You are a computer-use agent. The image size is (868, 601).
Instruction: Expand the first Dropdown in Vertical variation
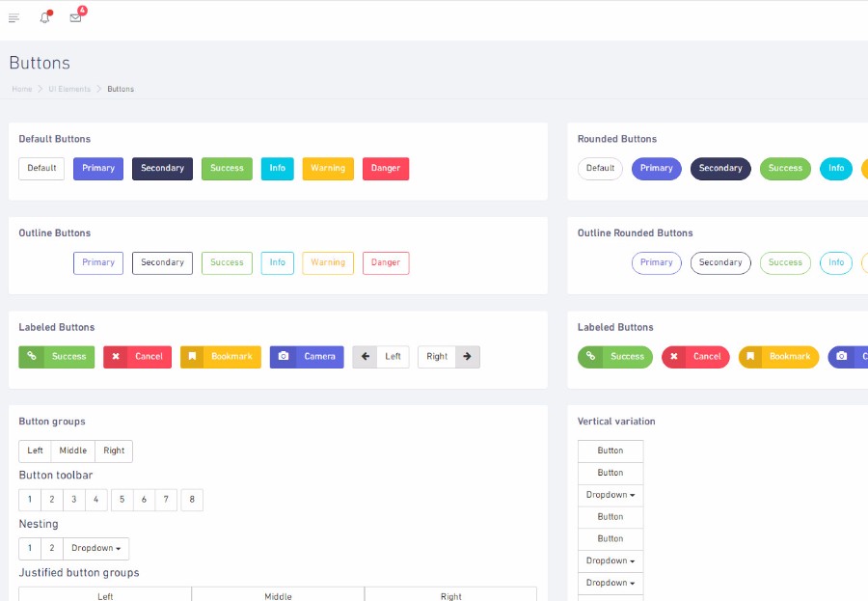point(610,495)
